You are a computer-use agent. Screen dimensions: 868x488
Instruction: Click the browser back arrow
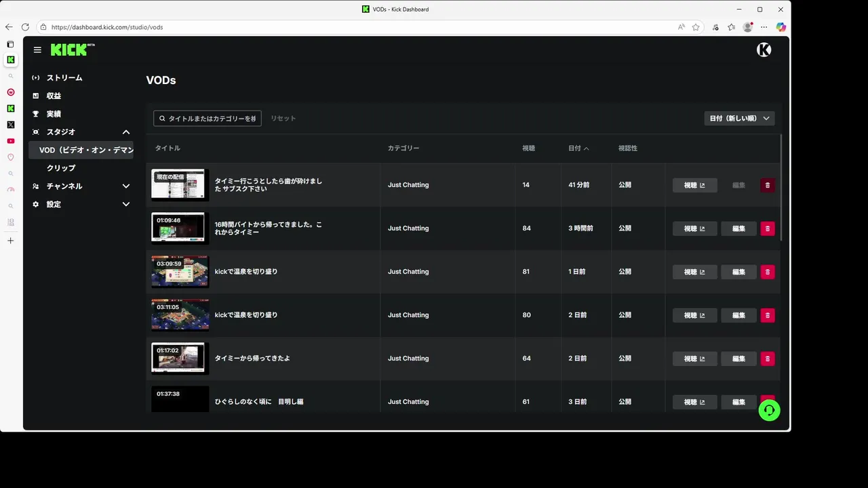coord(9,27)
